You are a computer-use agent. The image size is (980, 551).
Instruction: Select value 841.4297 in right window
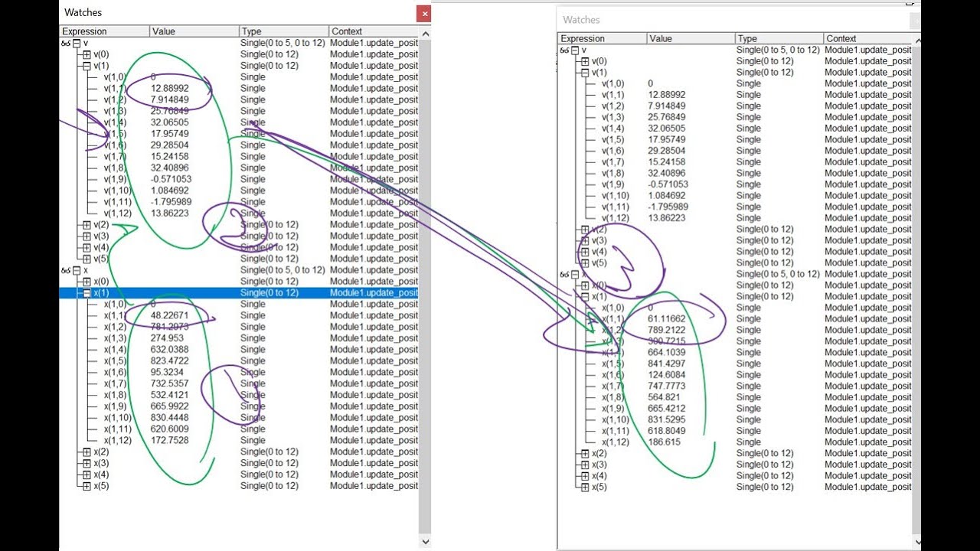tap(667, 364)
